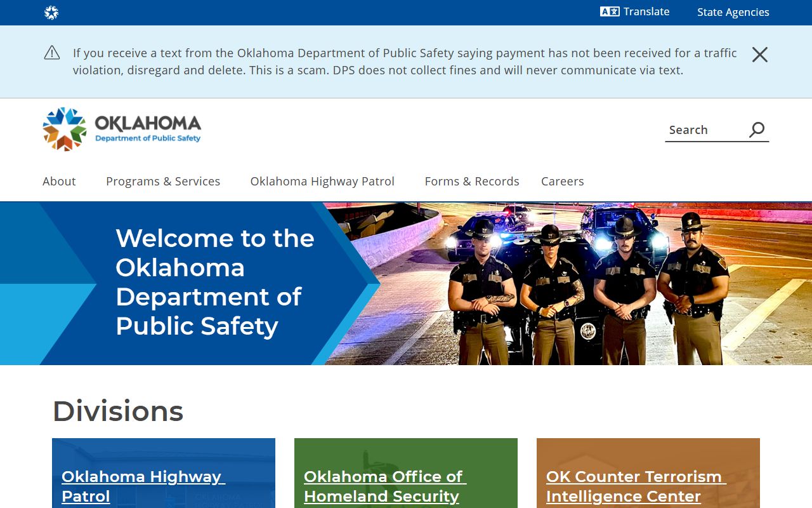The image size is (812, 508).
Task: Open the About menu
Action: coord(59,181)
